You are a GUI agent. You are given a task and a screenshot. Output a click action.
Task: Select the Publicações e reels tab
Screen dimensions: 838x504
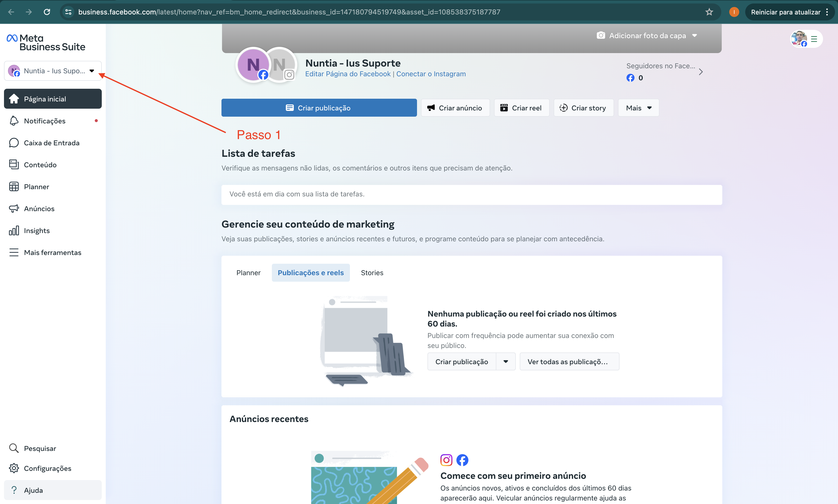pyautogui.click(x=311, y=273)
